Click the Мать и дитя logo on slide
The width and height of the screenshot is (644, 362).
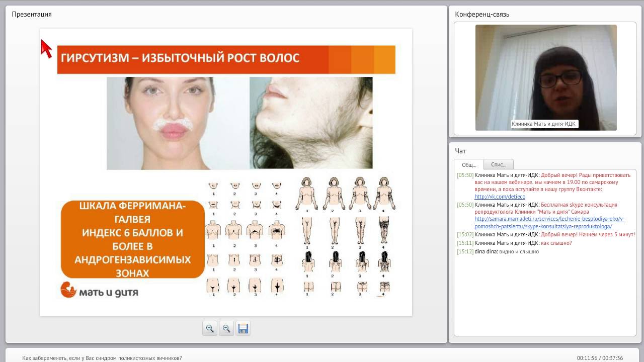click(100, 291)
